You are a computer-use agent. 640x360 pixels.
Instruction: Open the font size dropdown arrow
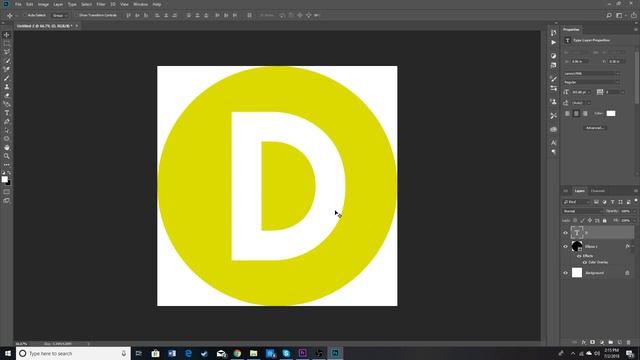coord(589,92)
